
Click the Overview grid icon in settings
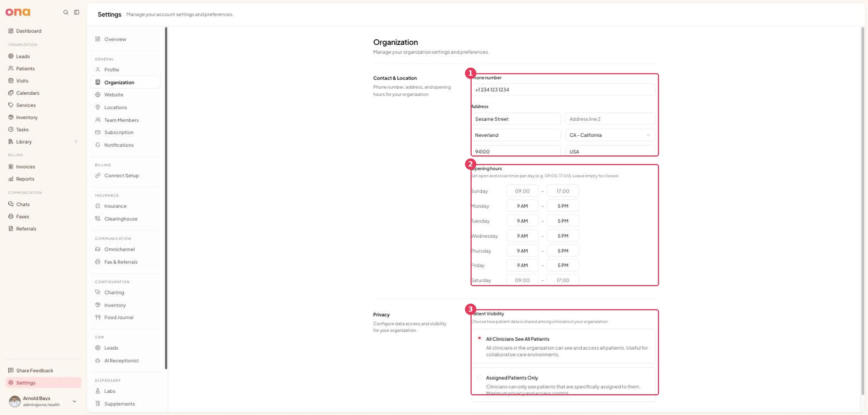[98, 39]
